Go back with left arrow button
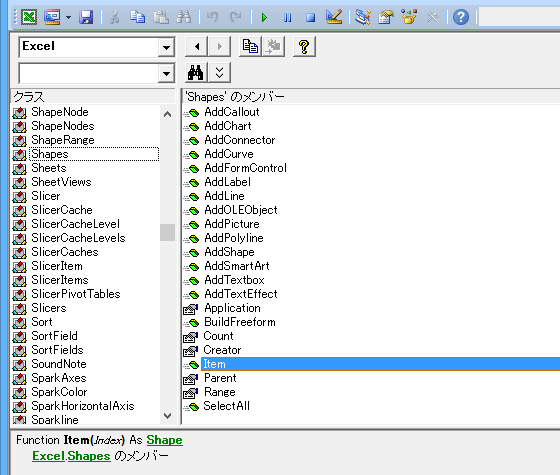The width and height of the screenshot is (560, 475). tap(196, 46)
